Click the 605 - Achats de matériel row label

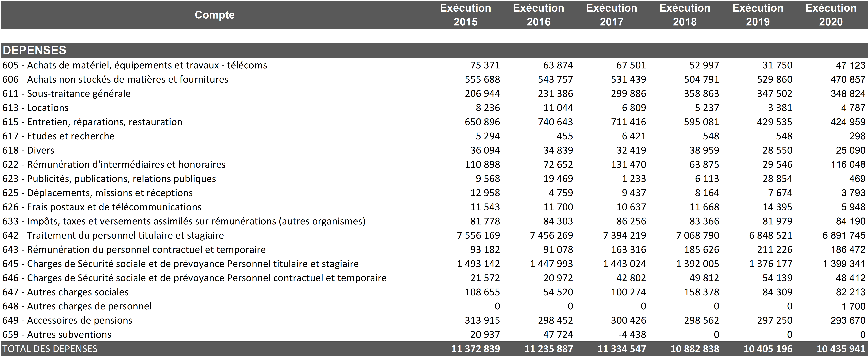coord(134,65)
